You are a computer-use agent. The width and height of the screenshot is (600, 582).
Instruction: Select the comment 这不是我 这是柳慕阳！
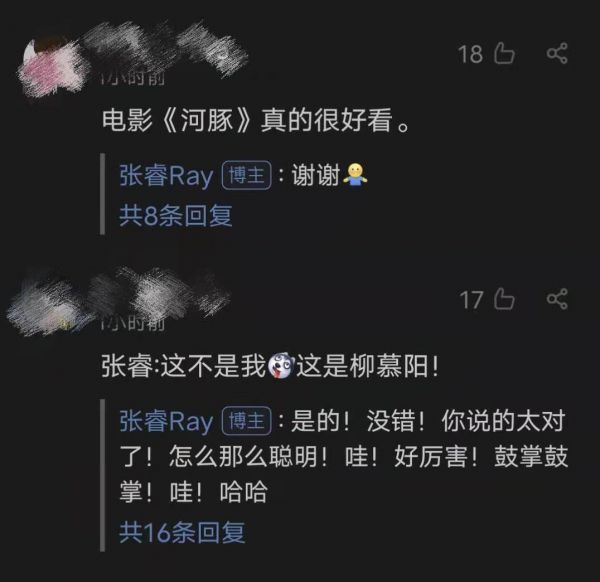270,366
